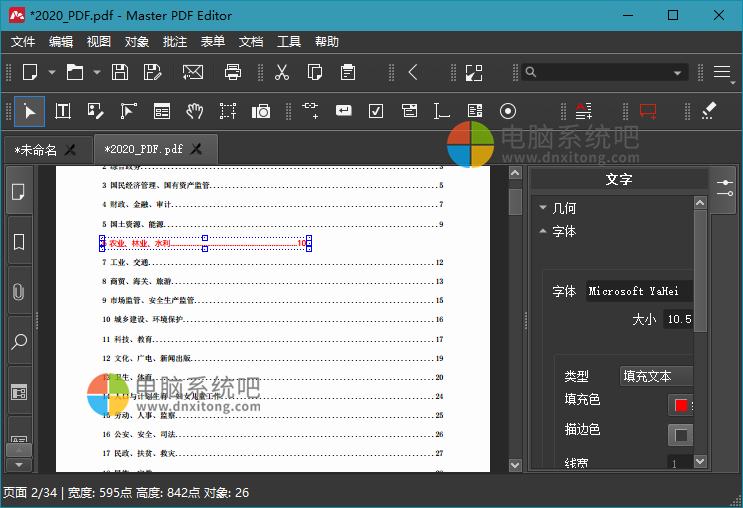Click the red sticky note comment icon
The width and height of the screenshot is (743, 508).
coord(648,111)
